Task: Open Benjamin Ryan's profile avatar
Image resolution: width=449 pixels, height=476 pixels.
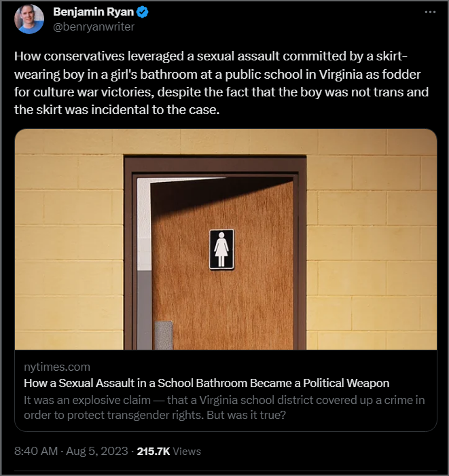Action: pos(29,19)
